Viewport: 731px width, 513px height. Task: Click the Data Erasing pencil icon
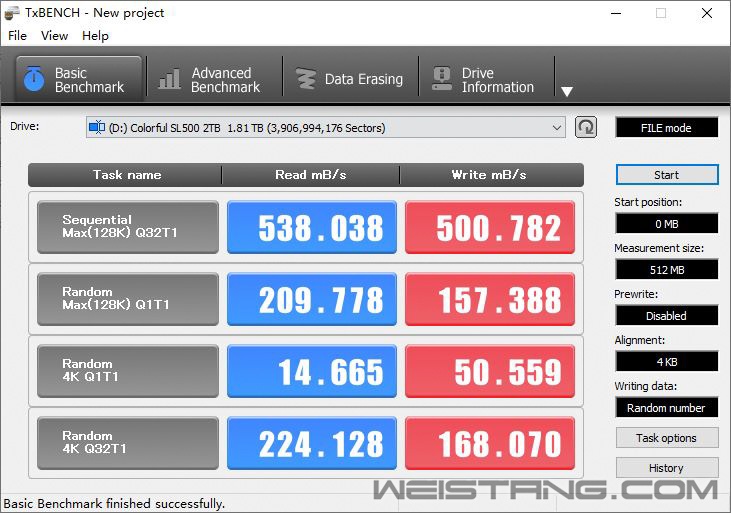[304, 80]
